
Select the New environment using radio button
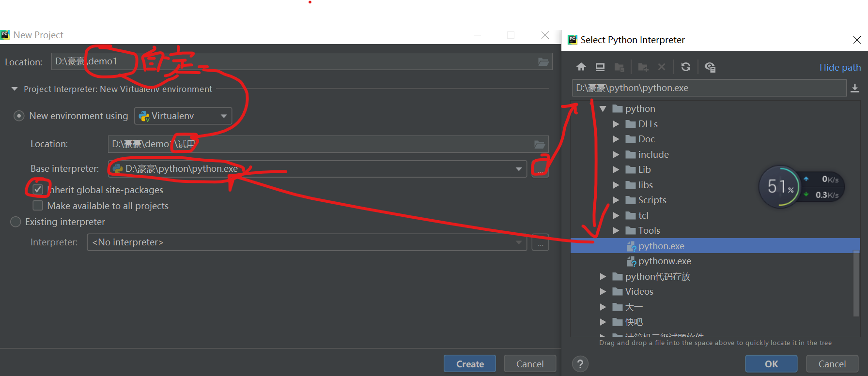19,116
